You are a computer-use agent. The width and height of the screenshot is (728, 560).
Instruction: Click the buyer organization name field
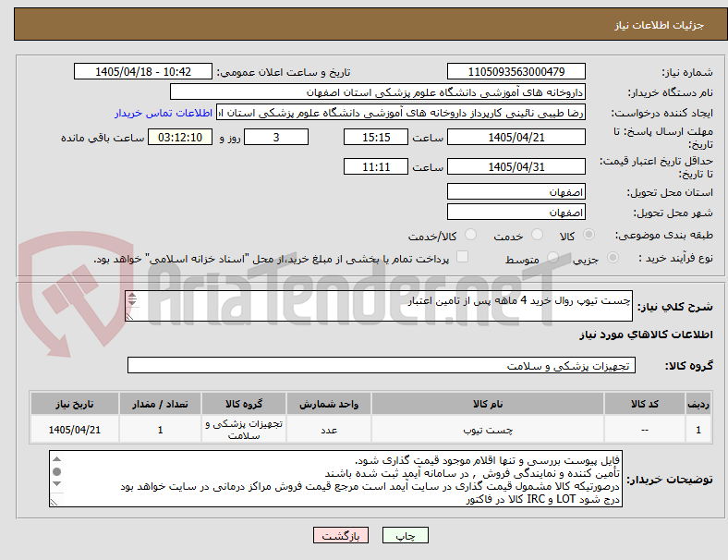pos(378,91)
